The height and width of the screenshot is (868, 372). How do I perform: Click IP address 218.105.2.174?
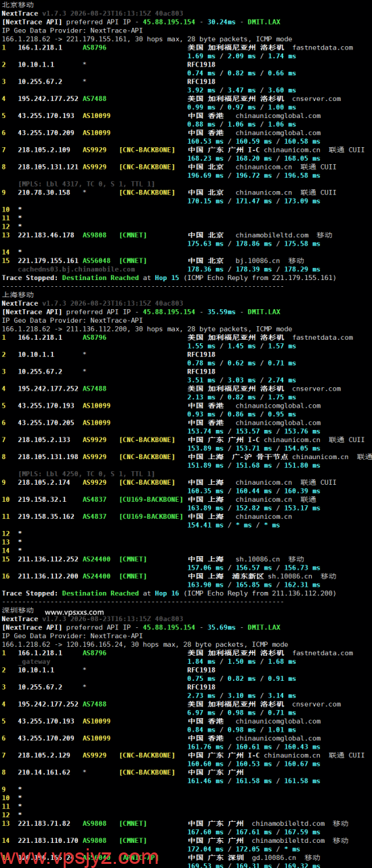44,482
